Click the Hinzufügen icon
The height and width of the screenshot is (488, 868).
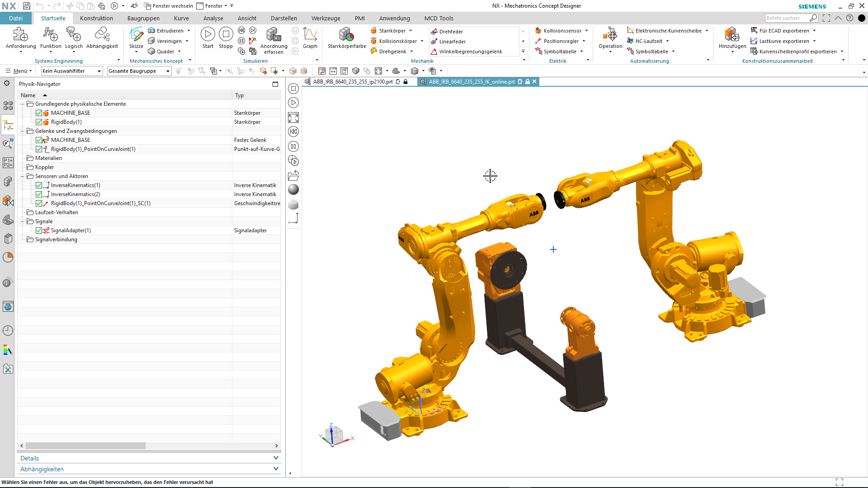pyautogui.click(x=732, y=34)
